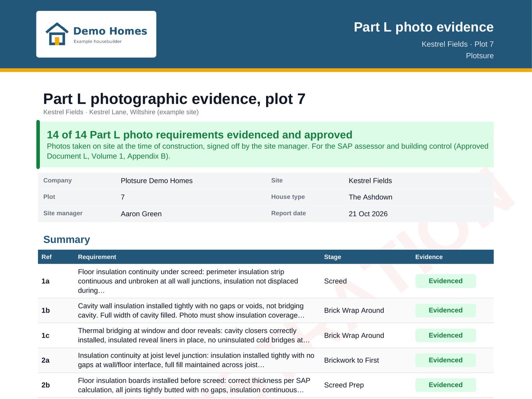Image resolution: width=532 pixels, height=399 pixels.
Task: Click the 'Plotsure' text in header
Action: [x=479, y=56]
